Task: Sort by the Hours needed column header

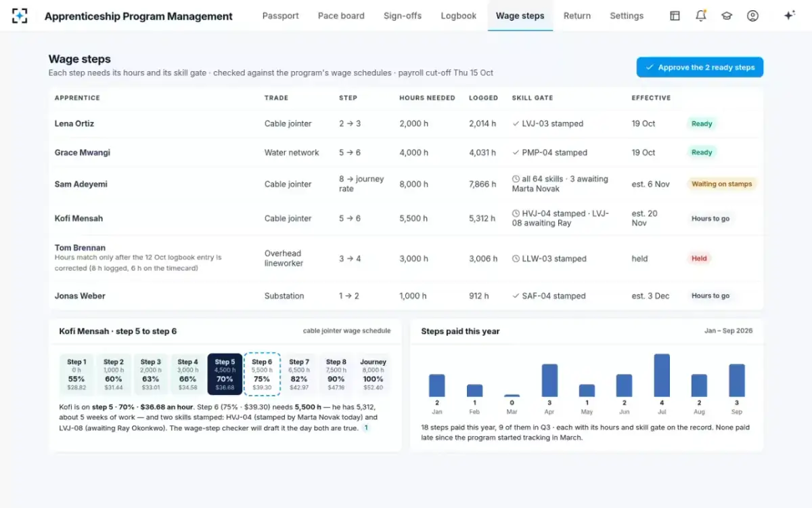Action: tap(427, 98)
